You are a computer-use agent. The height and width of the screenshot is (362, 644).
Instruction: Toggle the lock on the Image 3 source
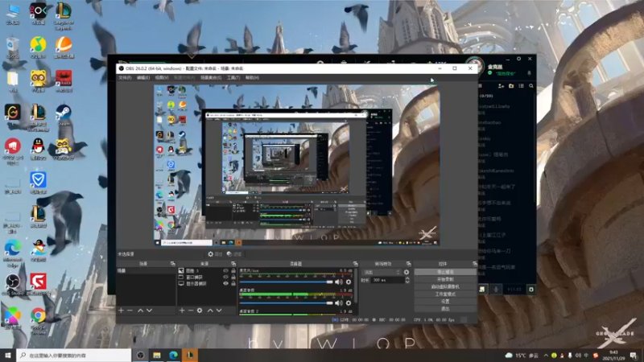(233, 271)
